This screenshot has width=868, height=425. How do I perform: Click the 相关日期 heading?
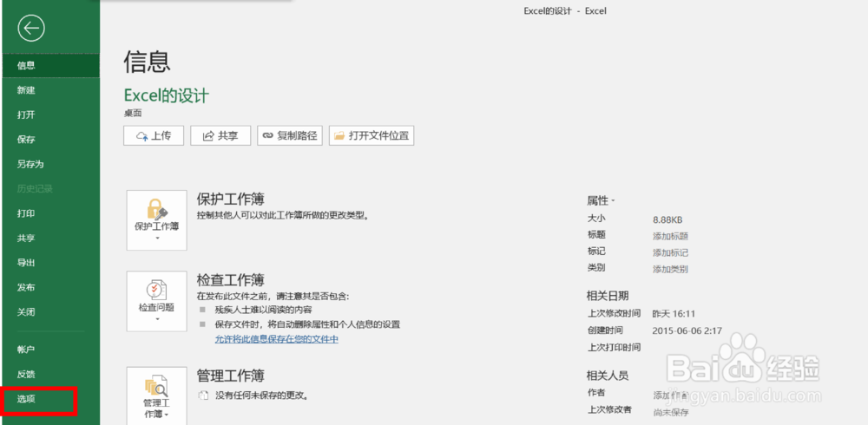608,296
